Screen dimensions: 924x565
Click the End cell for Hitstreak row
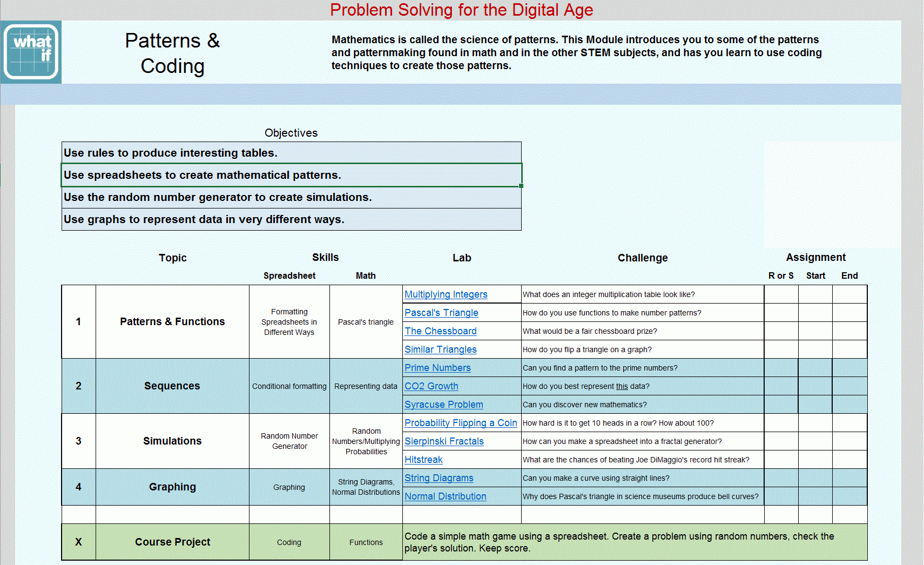(x=849, y=460)
